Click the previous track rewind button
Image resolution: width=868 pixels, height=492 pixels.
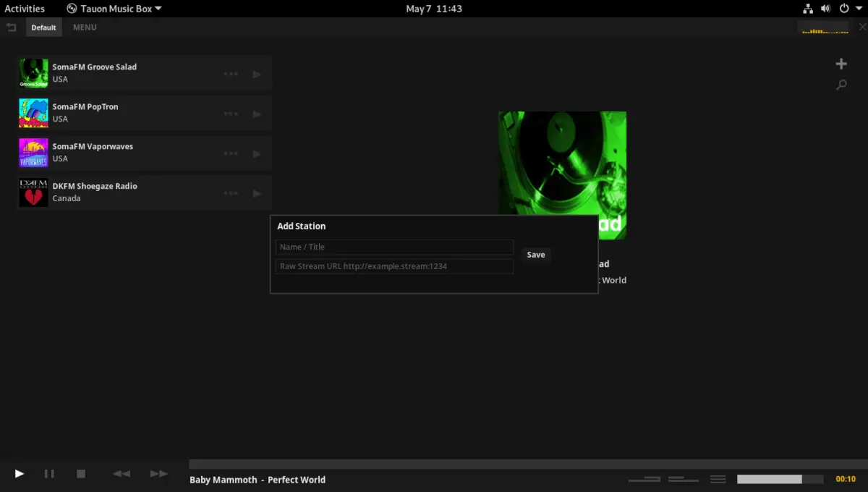pyautogui.click(x=122, y=474)
